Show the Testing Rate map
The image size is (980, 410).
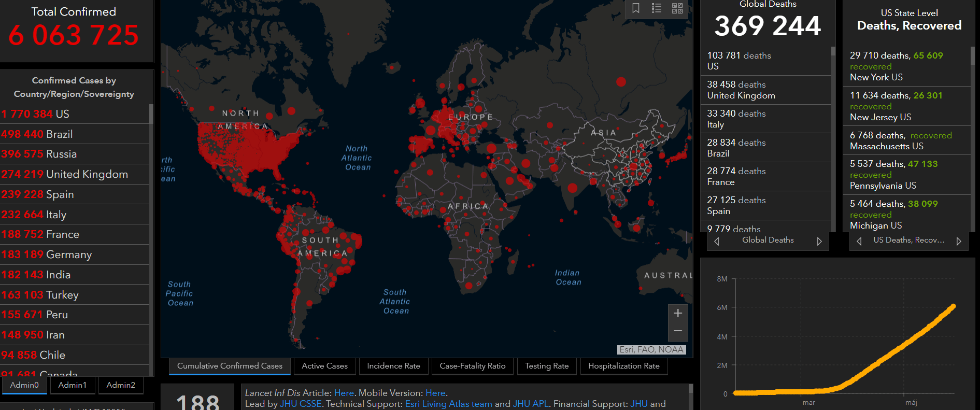point(547,366)
